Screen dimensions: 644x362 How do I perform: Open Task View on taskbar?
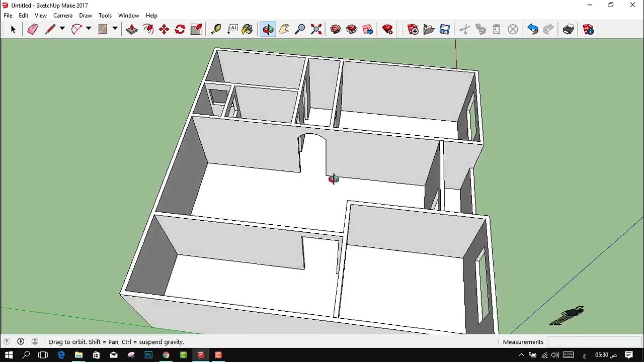coord(43,355)
